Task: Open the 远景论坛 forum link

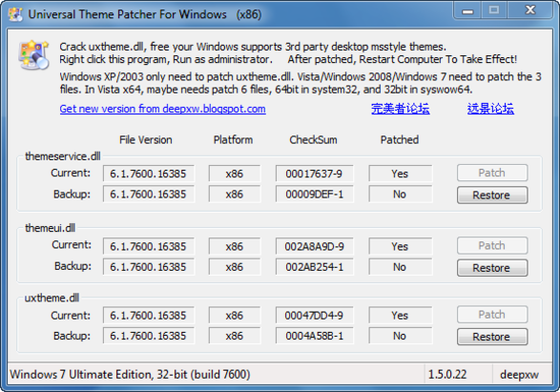Action: (x=490, y=109)
